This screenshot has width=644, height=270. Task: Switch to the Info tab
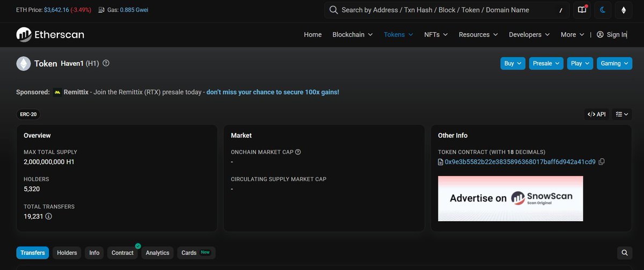pos(94,253)
